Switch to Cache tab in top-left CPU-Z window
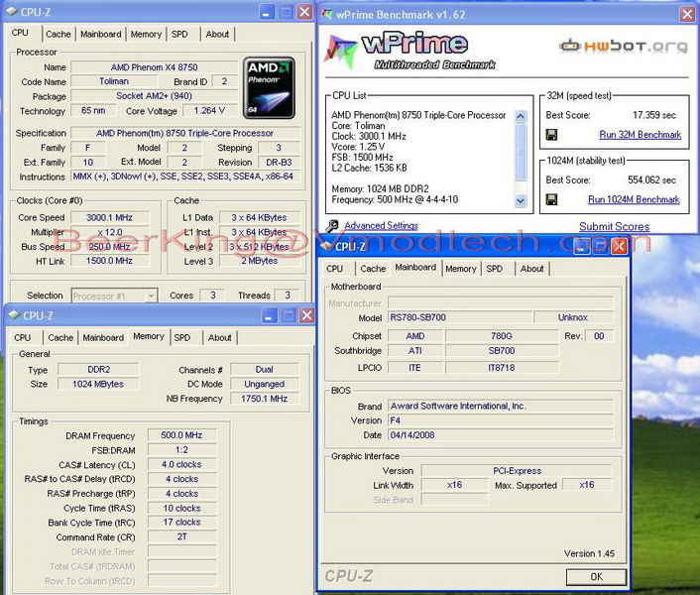The width and height of the screenshot is (700, 595). click(58, 34)
